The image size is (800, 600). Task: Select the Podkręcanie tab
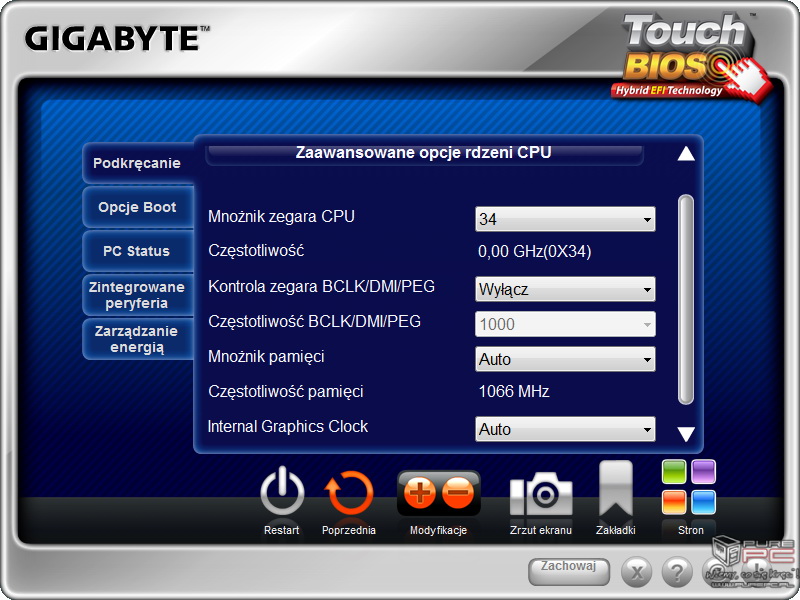pos(137,163)
